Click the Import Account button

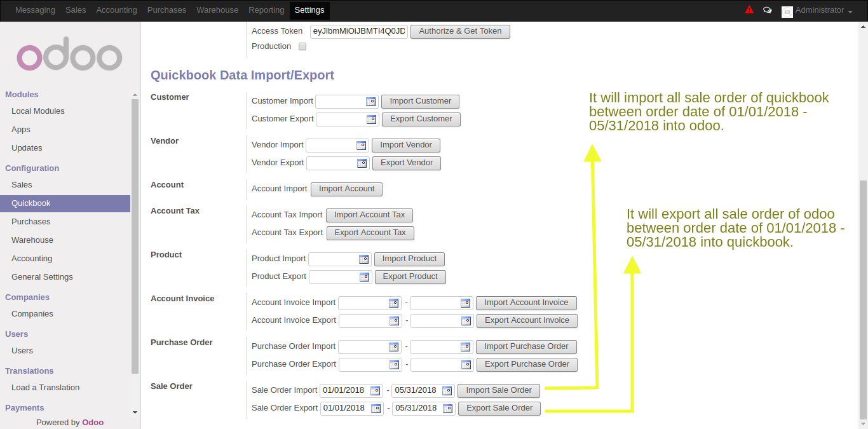click(x=347, y=189)
